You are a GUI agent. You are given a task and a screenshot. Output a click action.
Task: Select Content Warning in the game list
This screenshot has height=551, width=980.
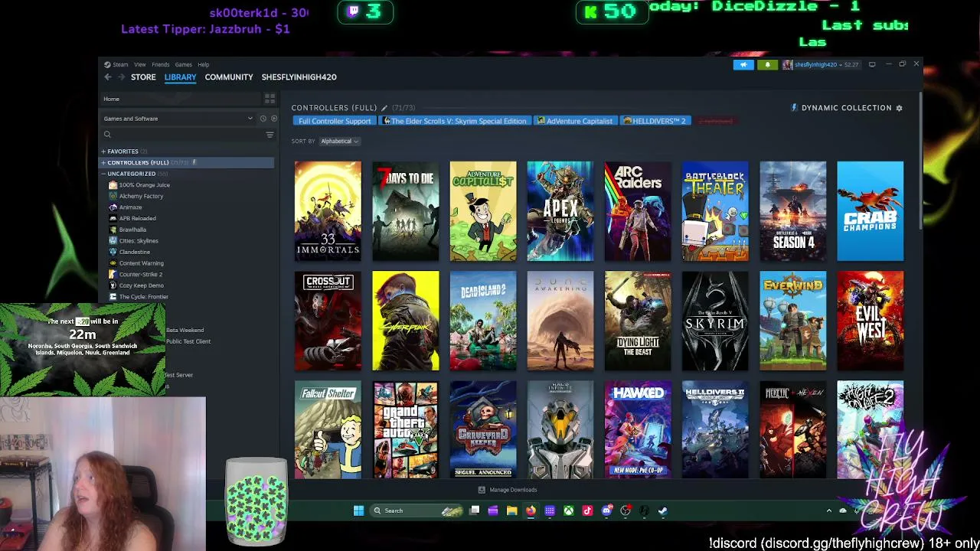tap(142, 263)
